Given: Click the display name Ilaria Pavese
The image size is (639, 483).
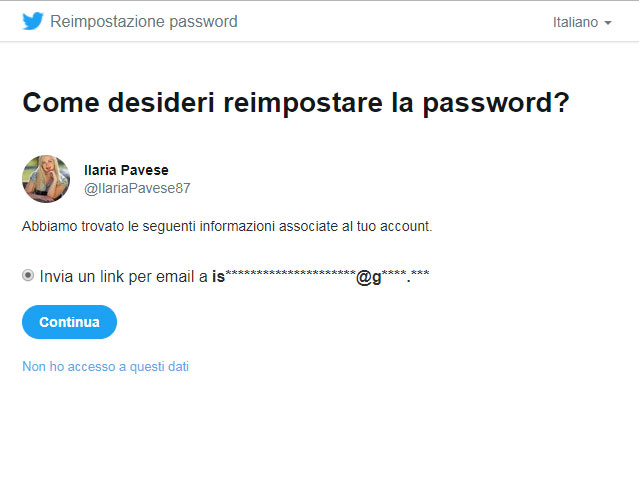Looking at the screenshot, I should click(126, 170).
